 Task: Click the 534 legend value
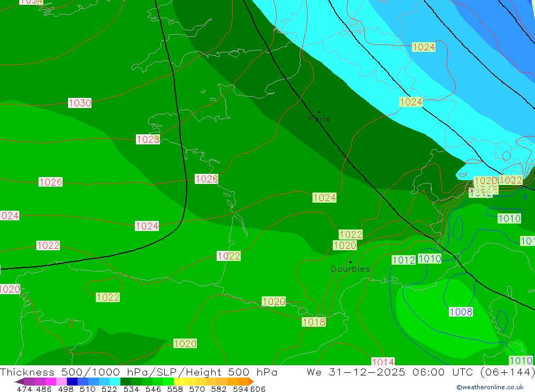[132, 389]
